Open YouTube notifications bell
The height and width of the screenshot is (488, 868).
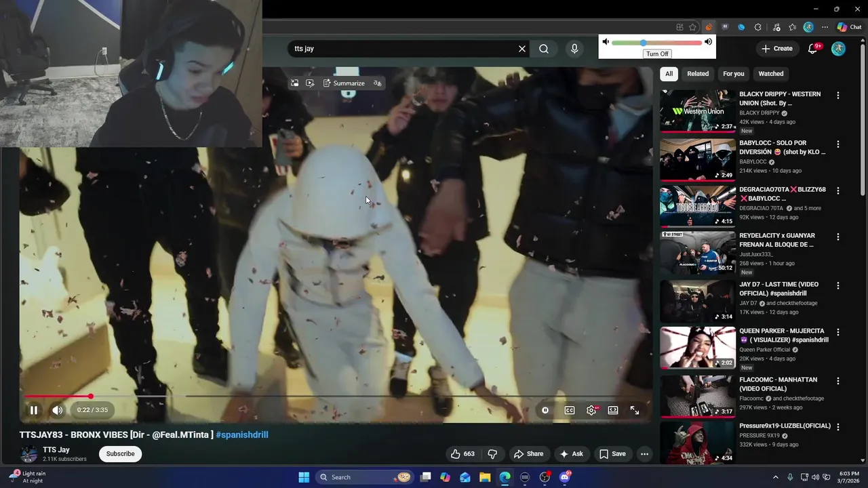[x=813, y=49]
